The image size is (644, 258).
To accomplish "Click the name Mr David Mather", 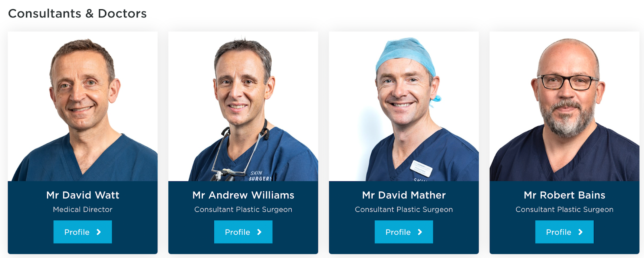I will [x=404, y=195].
